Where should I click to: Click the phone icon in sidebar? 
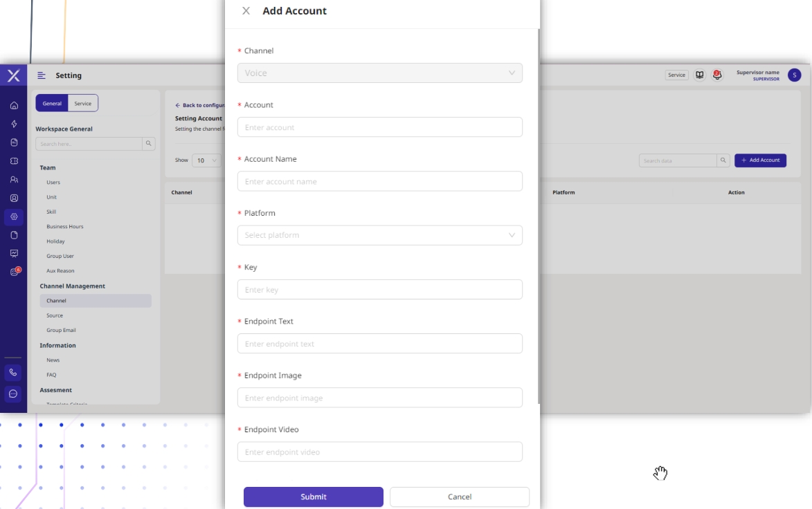point(13,372)
